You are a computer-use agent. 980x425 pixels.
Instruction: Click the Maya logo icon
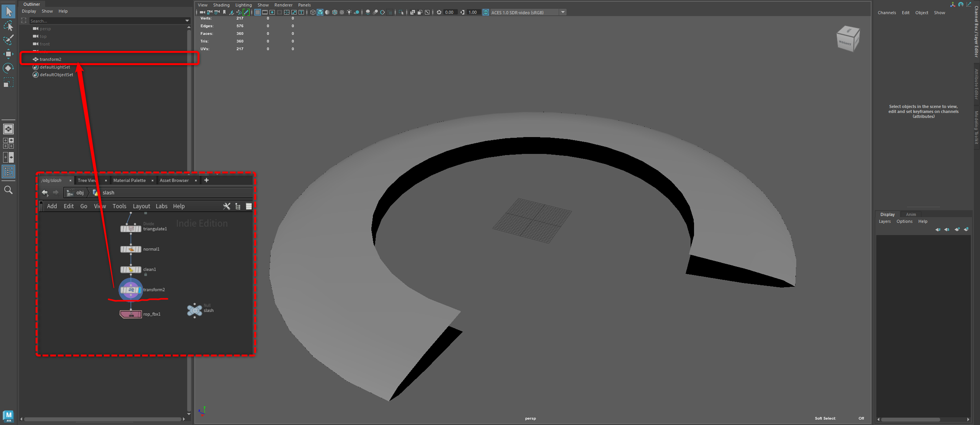8,416
